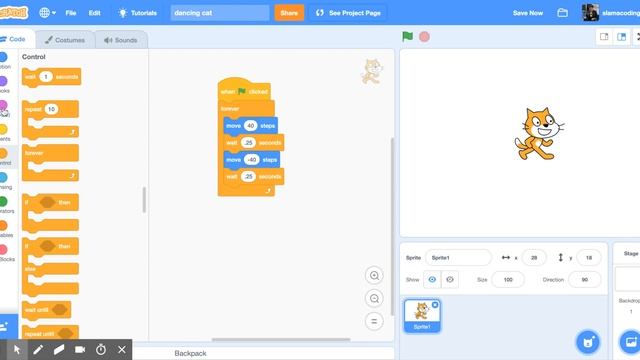Select the Events block category

coord(4,133)
